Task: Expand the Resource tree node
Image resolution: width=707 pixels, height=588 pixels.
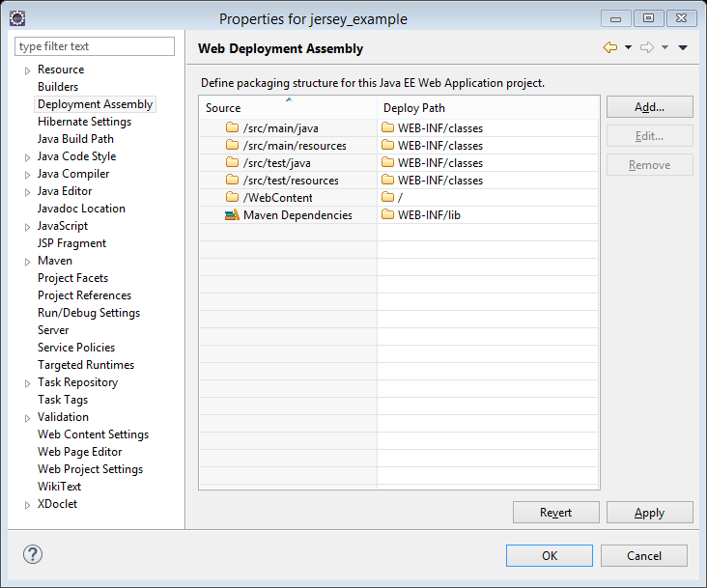Action: [x=27, y=70]
